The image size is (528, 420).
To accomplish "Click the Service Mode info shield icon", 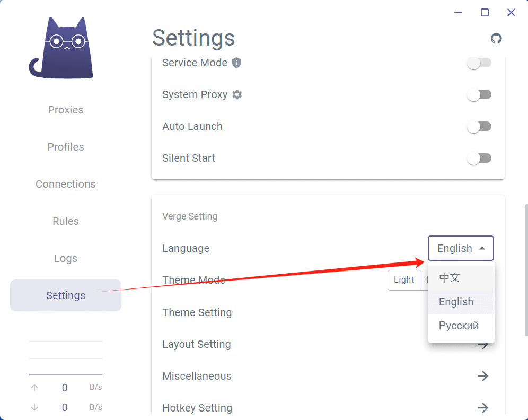I will pyautogui.click(x=237, y=63).
